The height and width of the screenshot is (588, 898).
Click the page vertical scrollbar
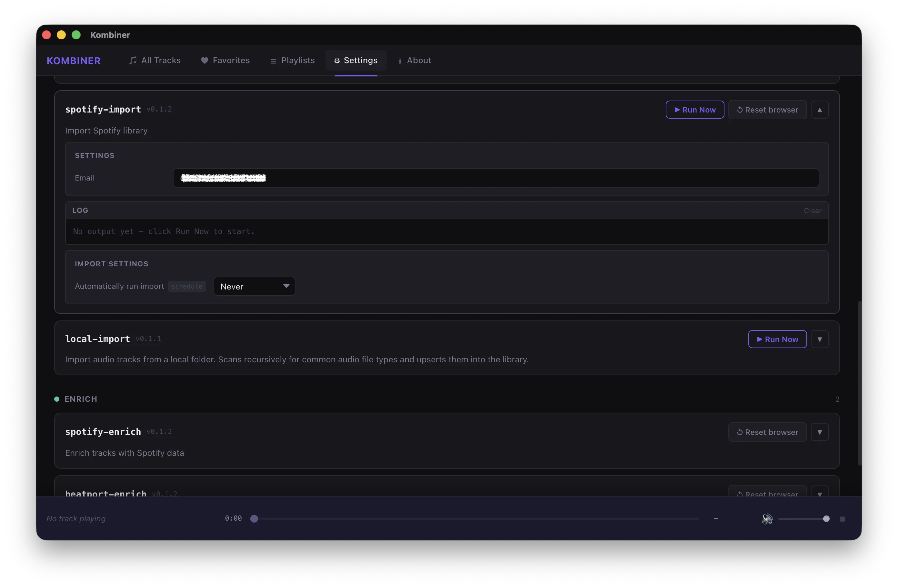[x=860, y=383]
